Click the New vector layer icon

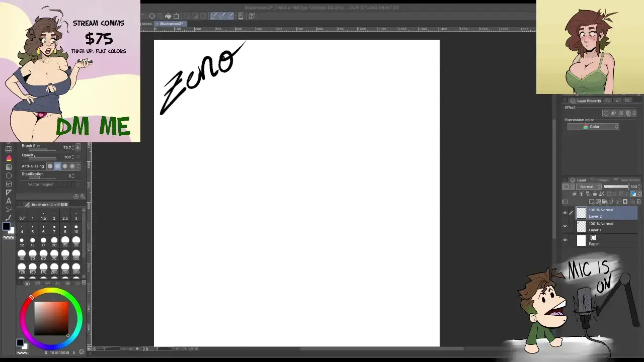pos(599,202)
